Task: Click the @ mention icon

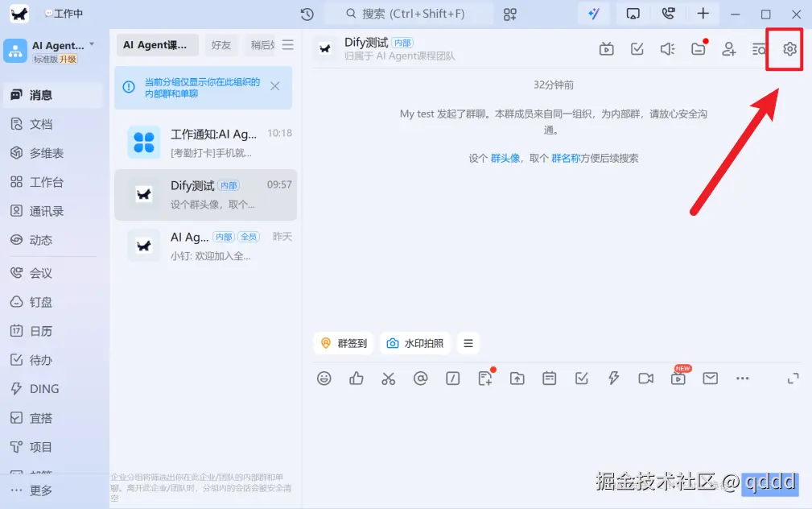Action: click(x=421, y=379)
